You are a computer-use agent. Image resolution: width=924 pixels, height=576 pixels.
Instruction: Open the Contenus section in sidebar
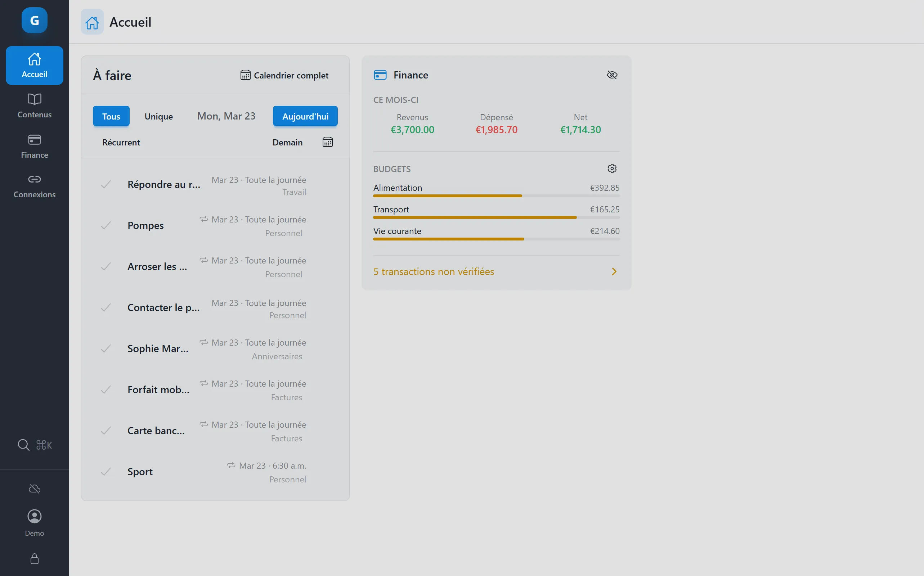pos(34,105)
